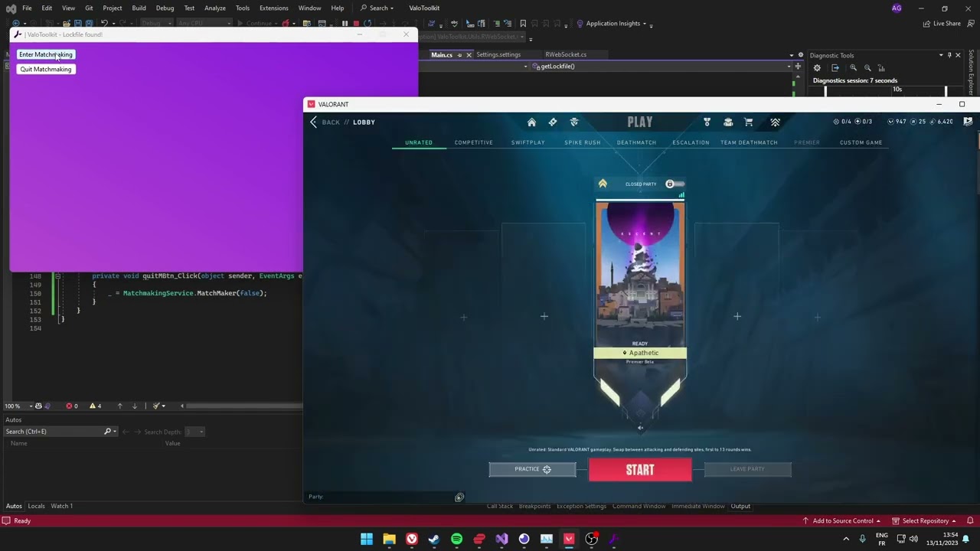
Task: Toggle Closed Party switch
Action: point(675,184)
